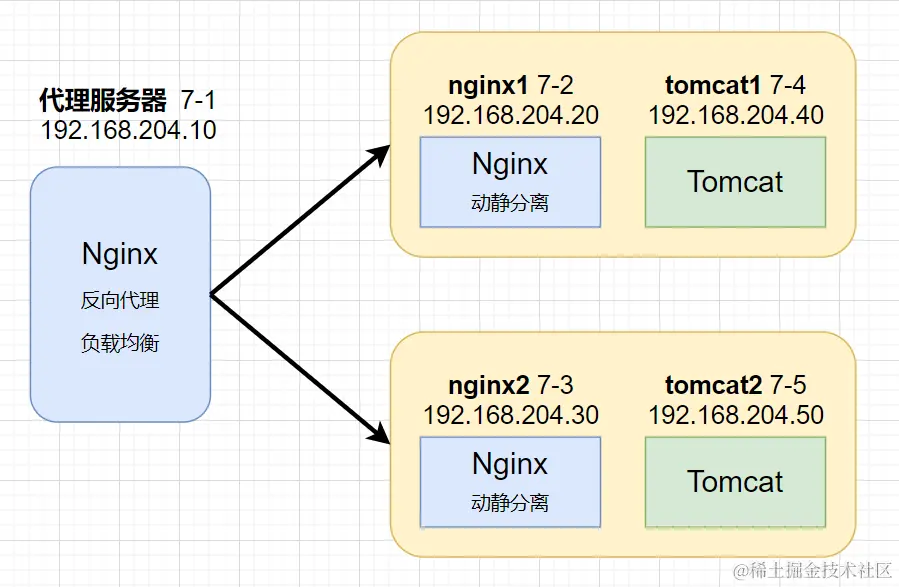Select the large Nginx proxy box containing 负载均衡
The width and height of the screenshot is (899, 587).
[x=120, y=295]
